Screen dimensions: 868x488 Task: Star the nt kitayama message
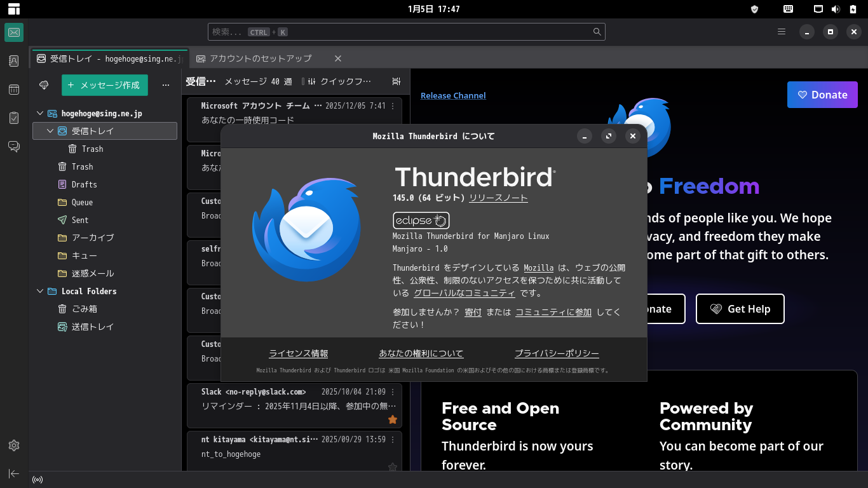click(x=393, y=467)
